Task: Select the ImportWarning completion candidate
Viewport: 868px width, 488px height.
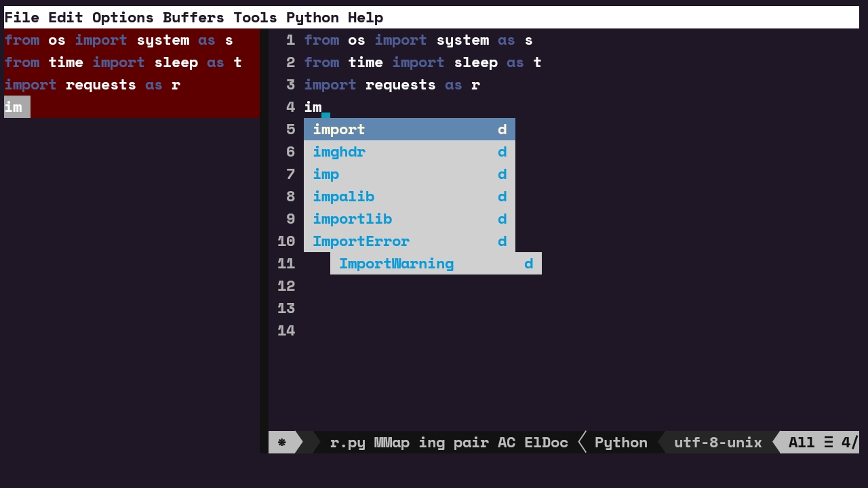Action: 397,264
